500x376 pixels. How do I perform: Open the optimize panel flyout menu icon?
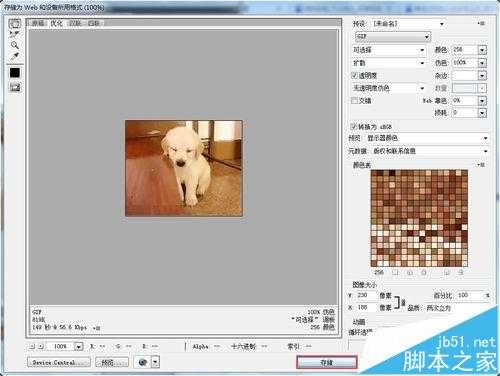(481, 23)
